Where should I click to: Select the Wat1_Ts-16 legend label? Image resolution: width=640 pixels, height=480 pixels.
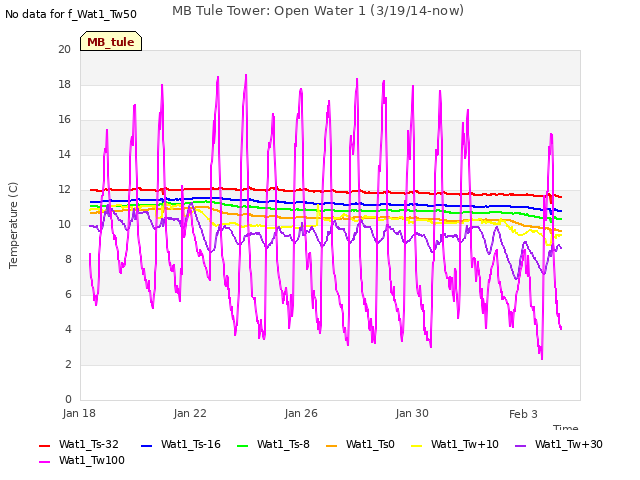coord(191,444)
